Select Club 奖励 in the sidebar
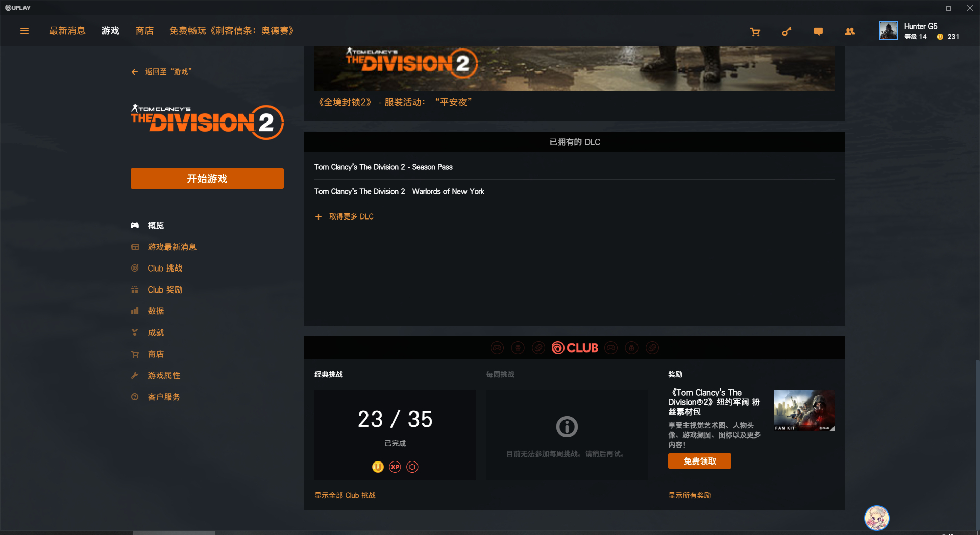980x535 pixels. click(x=165, y=289)
